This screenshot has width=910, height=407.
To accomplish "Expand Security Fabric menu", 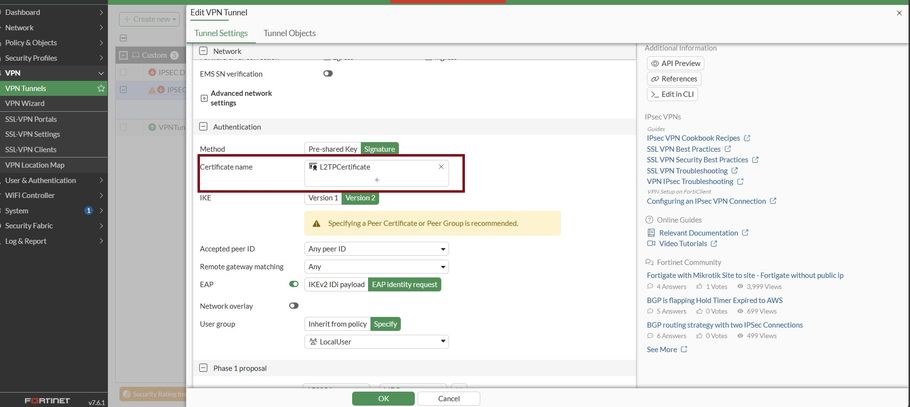I will 53,226.
